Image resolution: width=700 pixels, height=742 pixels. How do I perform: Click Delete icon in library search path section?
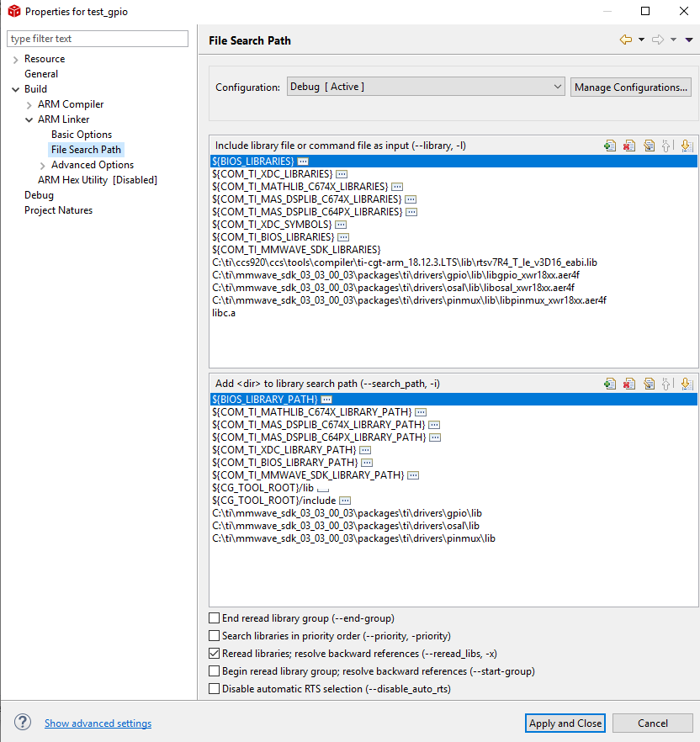click(629, 384)
